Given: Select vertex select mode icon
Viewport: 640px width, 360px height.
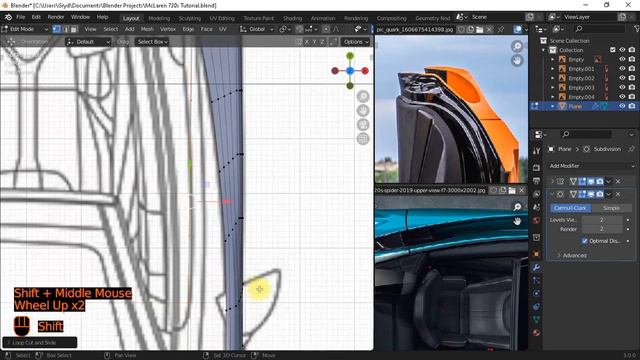Looking at the screenshot, I should 56,29.
